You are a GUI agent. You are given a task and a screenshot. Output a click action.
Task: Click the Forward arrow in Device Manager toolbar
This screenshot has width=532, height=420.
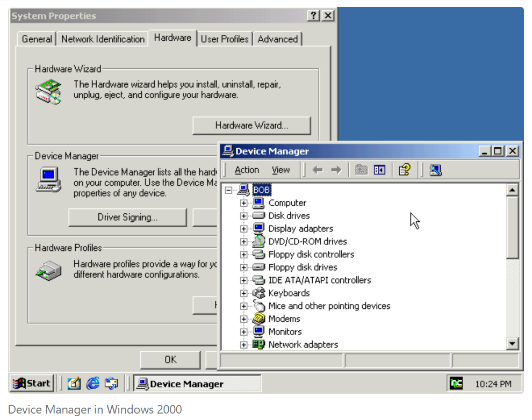[336, 170]
